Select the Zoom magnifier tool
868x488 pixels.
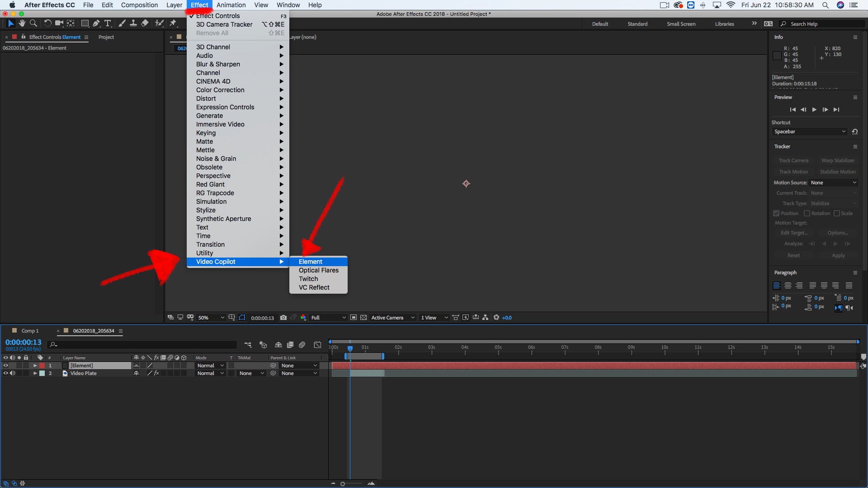(33, 23)
